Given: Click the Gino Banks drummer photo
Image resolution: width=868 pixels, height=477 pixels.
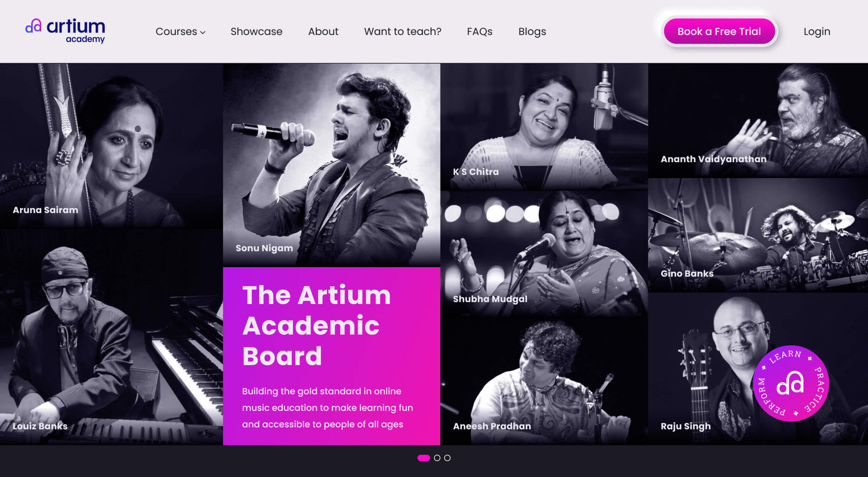Looking at the screenshot, I should point(758,235).
